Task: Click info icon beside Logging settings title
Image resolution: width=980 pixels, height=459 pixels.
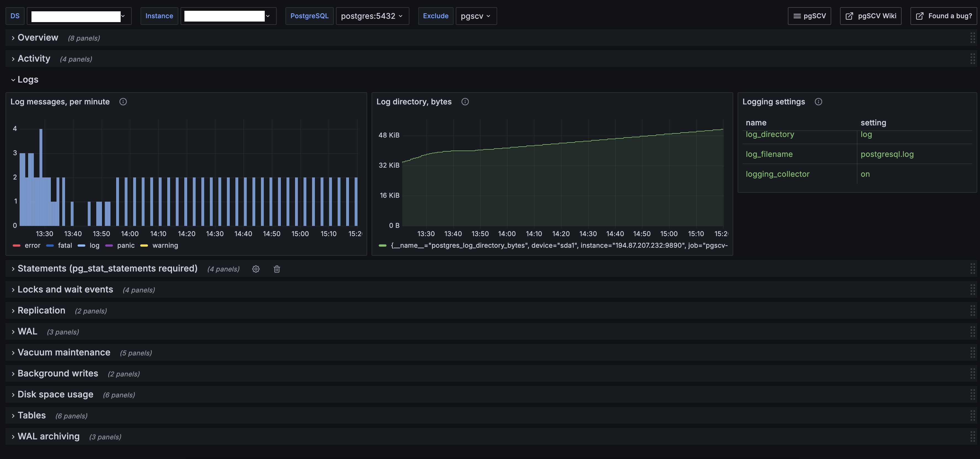Action: coord(818,102)
